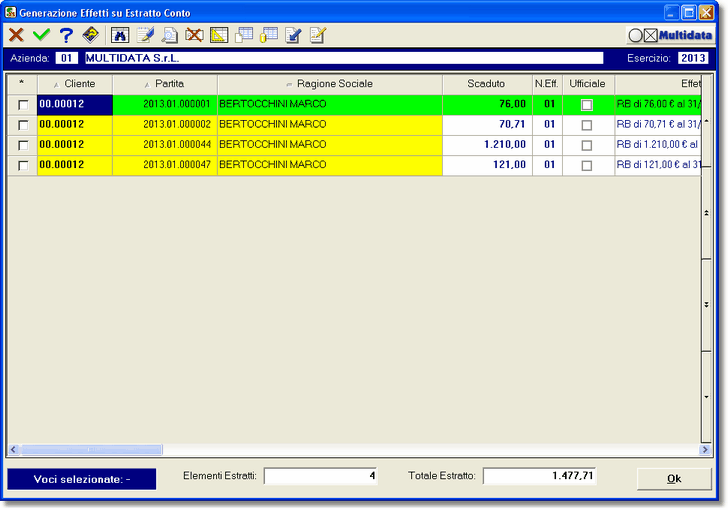Tick selection checkbox for partita 2013.01.000001
Viewport: 728px width, 510px height.
[x=23, y=105]
